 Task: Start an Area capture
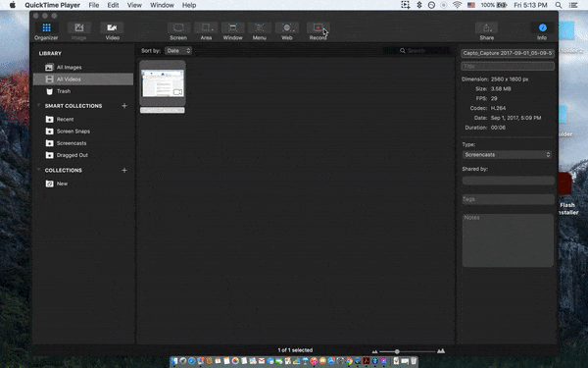click(206, 31)
